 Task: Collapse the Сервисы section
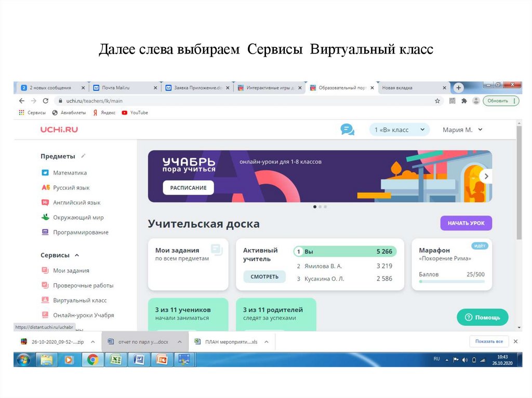pyautogui.click(x=77, y=255)
